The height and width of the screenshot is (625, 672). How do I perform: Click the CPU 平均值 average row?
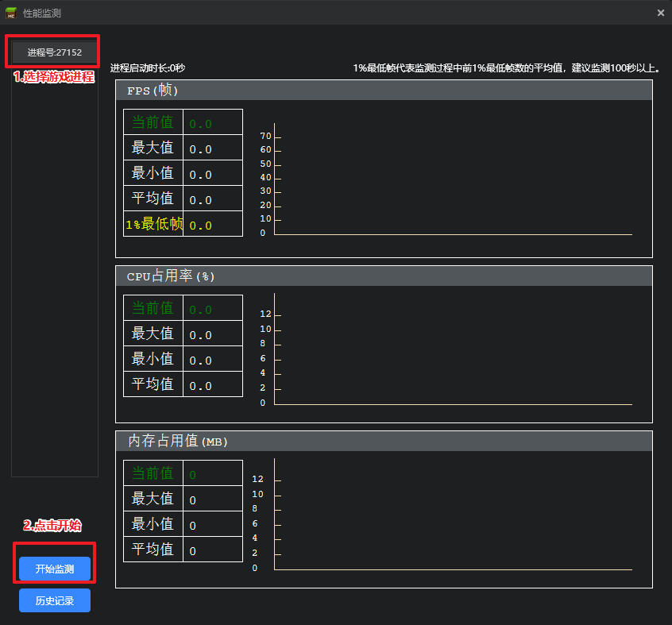point(183,384)
